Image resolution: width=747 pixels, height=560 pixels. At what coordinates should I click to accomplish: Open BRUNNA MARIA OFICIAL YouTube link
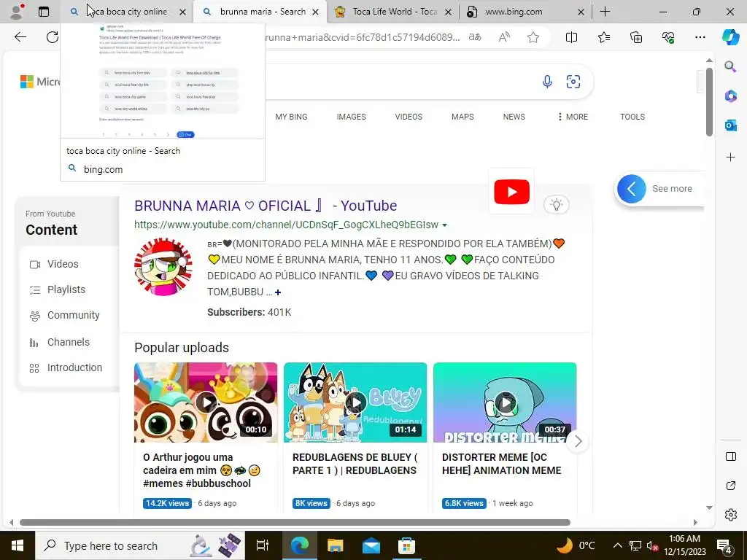coord(266,206)
